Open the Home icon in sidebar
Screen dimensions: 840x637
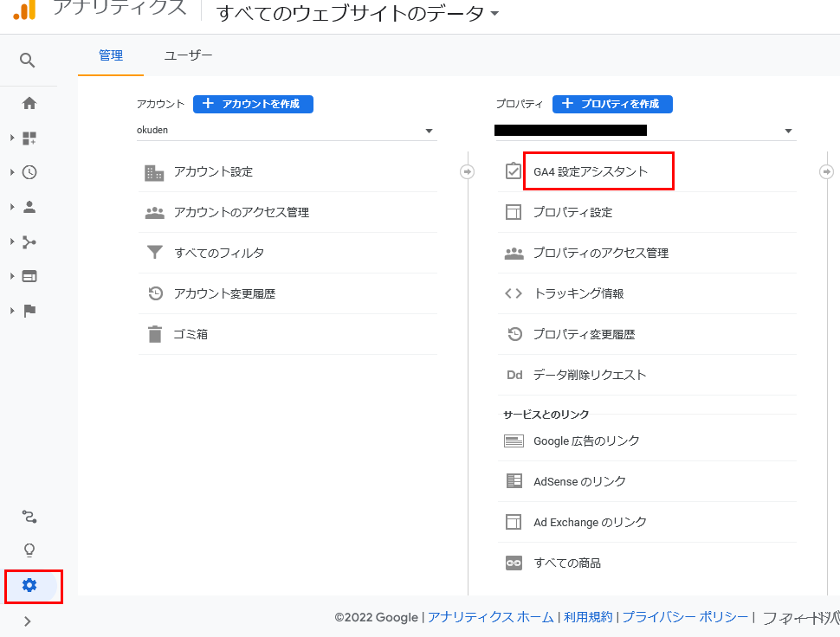[29, 103]
